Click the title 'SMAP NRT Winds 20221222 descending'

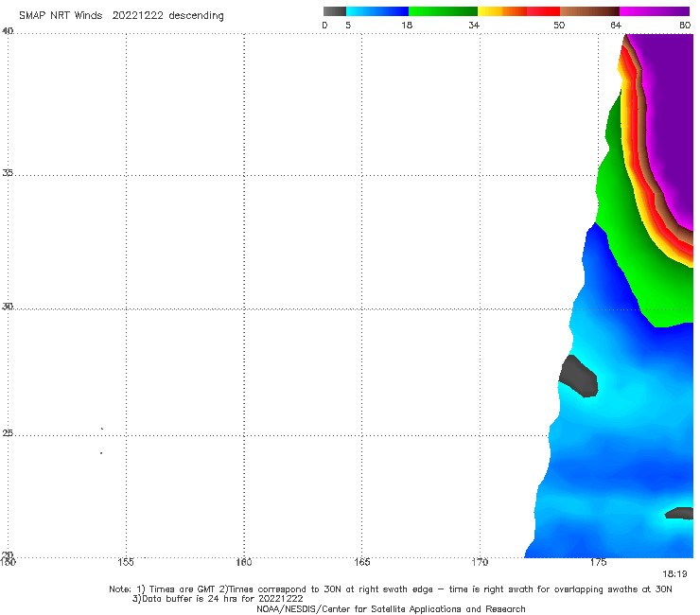[x=121, y=16]
